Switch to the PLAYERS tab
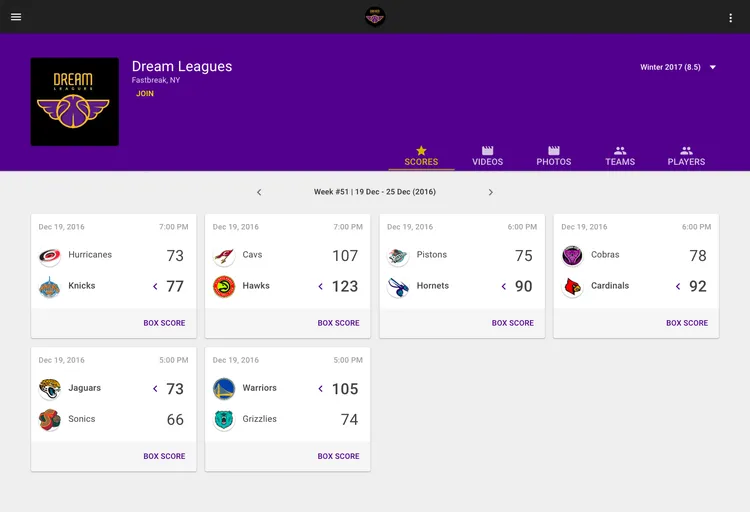Image resolution: width=750 pixels, height=512 pixels. [x=686, y=156]
